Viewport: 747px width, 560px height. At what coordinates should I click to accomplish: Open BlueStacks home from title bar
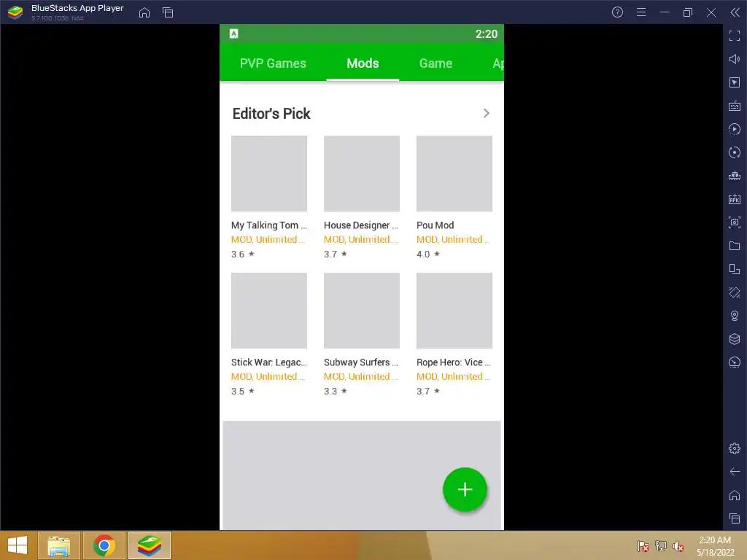tap(144, 12)
